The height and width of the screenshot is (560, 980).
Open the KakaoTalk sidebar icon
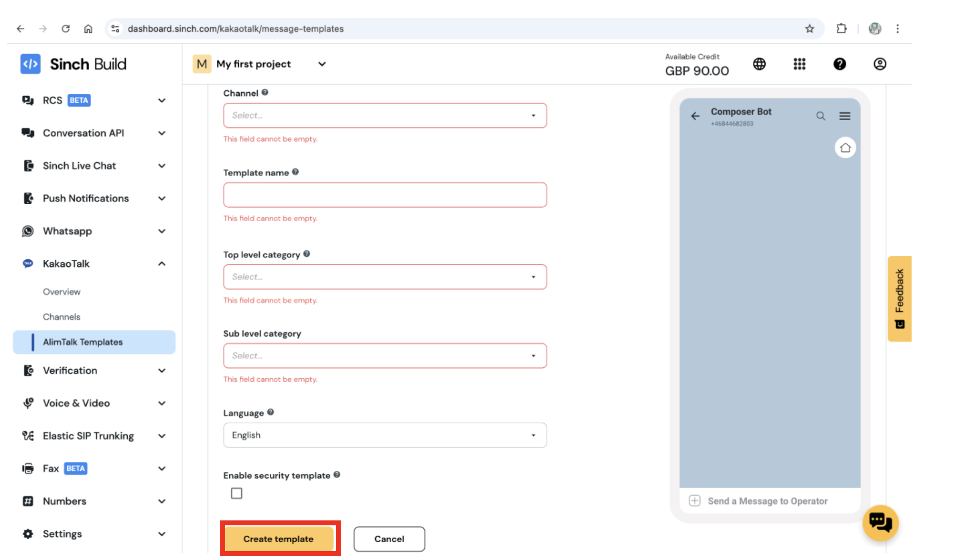pos(27,264)
